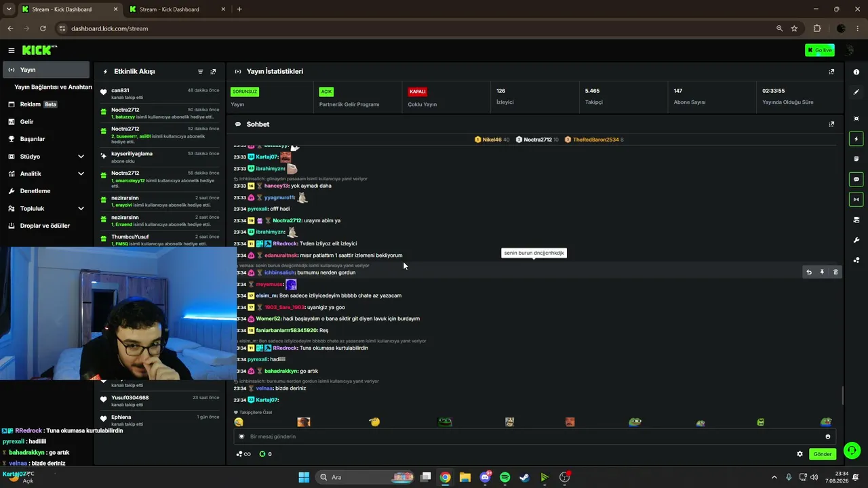
Task: Open chat settings gear
Action: 800,454
